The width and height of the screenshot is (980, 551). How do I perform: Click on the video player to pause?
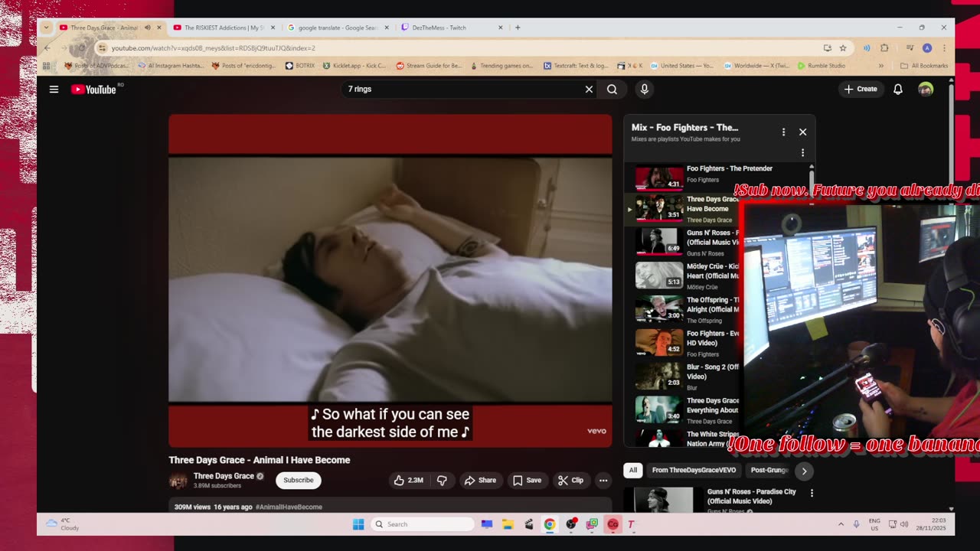390,280
